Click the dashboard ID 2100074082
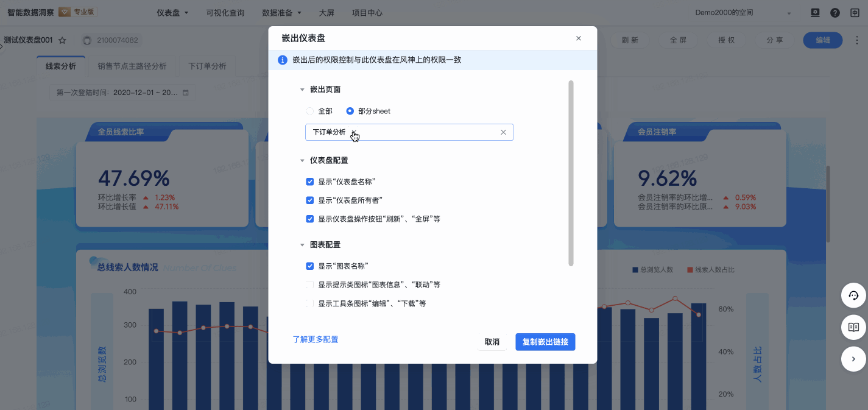Image resolution: width=868 pixels, height=410 pixels. pyautogui.click(x=117, y=41)
